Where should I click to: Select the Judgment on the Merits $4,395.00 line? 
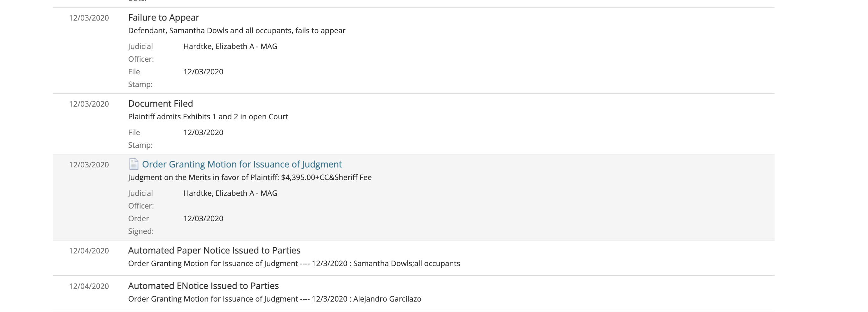(x=250, y=178)
